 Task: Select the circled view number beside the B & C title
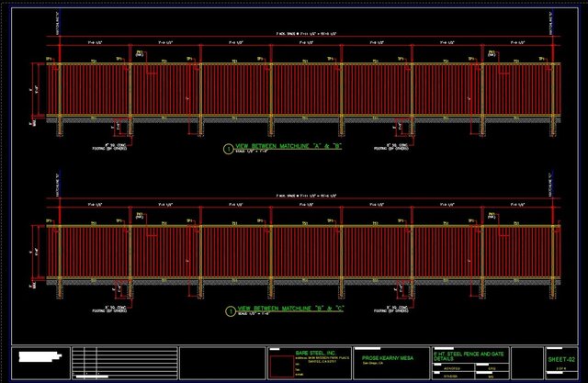pos(228,310)
